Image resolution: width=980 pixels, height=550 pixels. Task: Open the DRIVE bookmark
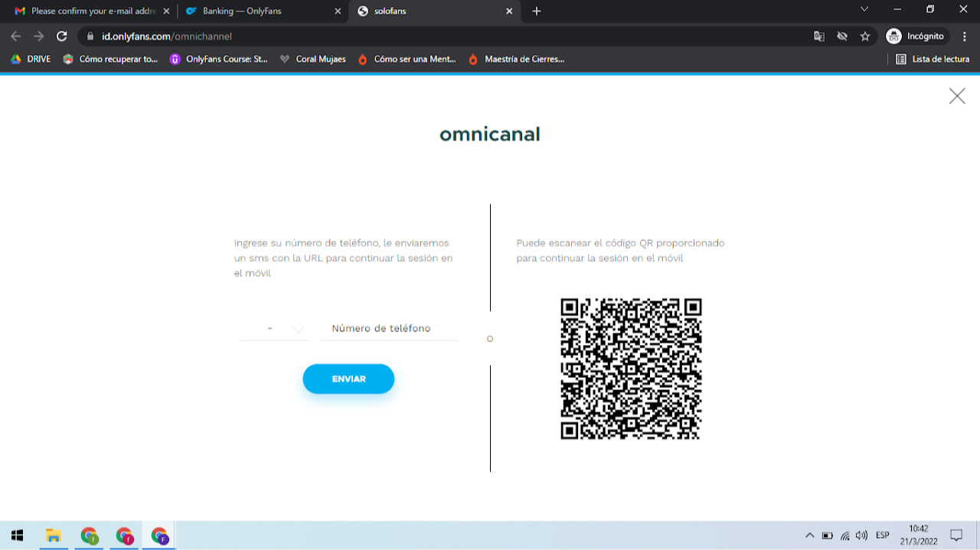pos(31,59)
